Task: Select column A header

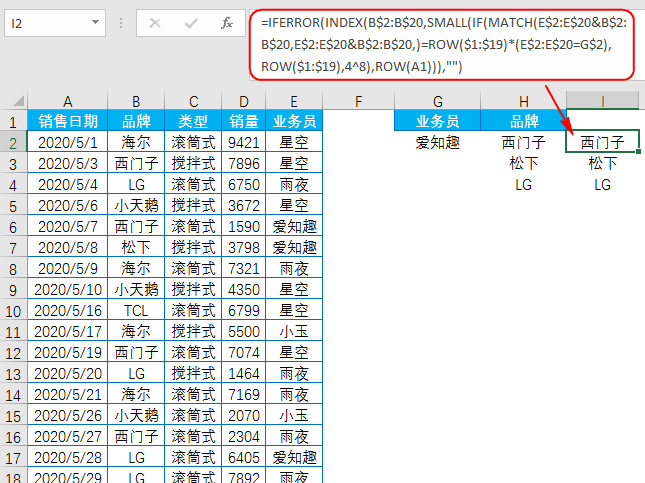Action: pyautogui.click(x=67, y=101)
